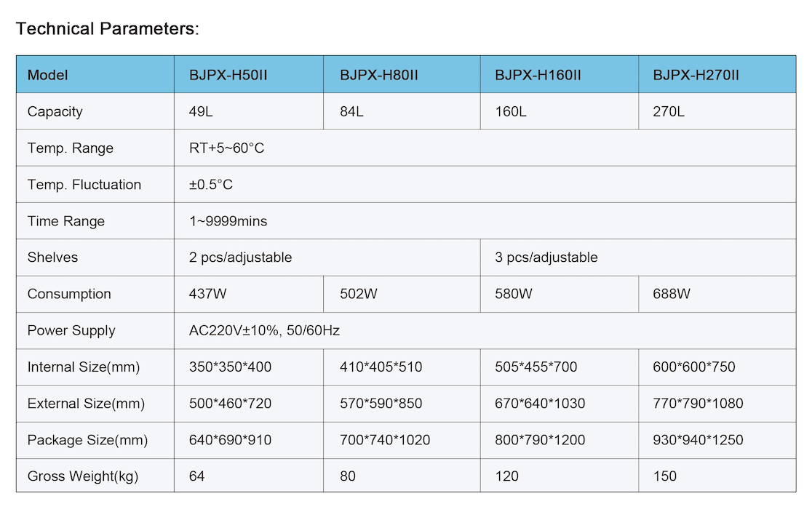Image resolution: width=812 pixels, height=512 pixels.
Task: Click the "Model" header label
Action: [x=47, y=75]
